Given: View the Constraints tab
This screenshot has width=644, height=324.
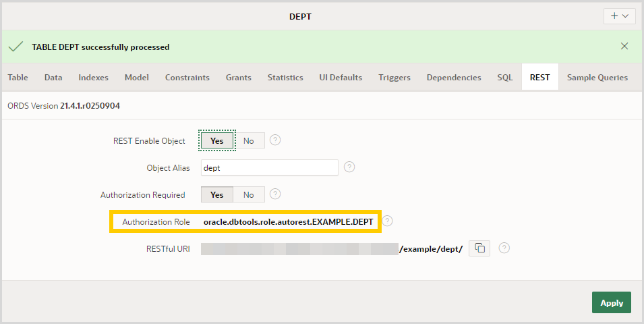Looking at the screenshot, I should 187,78.
